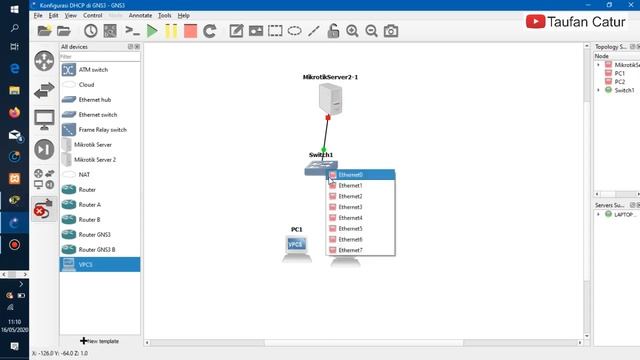Choose Ethernet5 port from switch list
Viewport: 640px width, 360px height.
coord(360,229)
